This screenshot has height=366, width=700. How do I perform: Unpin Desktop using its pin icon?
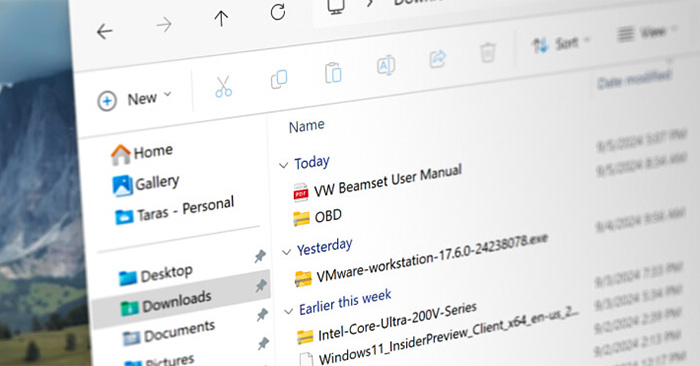(x=260, y=256)
